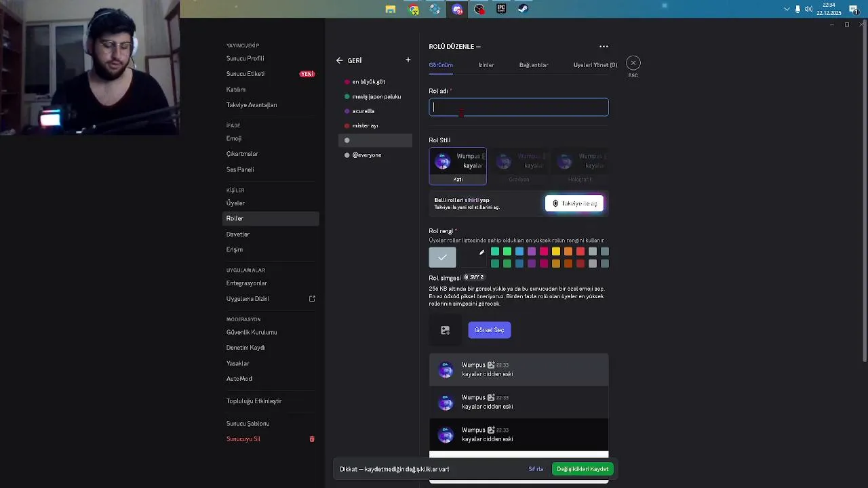868x488 pixels.
Task: Select the 'mister ayı' role
Action: click(x=375, y=126)
